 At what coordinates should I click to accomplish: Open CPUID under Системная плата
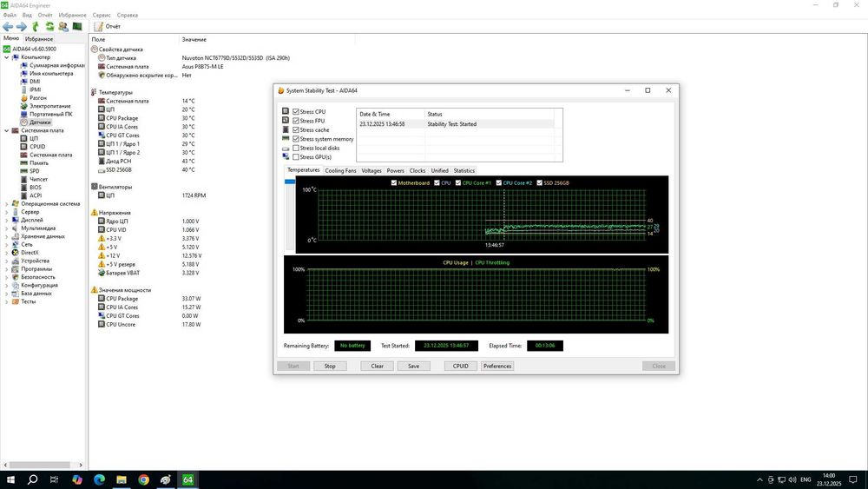(x=37, y=147)
